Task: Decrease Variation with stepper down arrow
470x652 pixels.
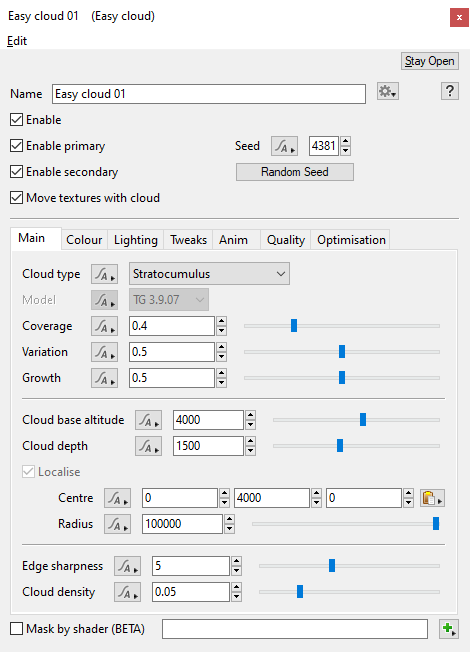Action: (221, 357)
